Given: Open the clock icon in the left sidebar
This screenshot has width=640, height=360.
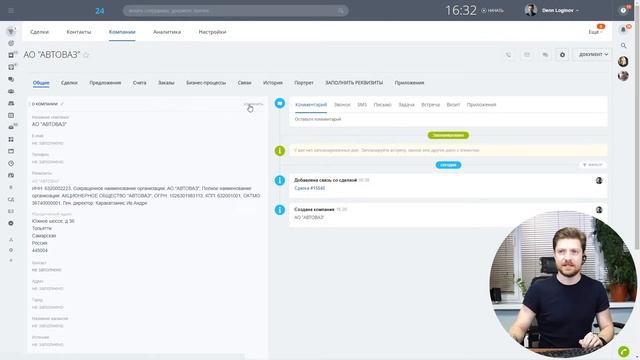Looking at the screenshot, I should [x=11, y=163].
